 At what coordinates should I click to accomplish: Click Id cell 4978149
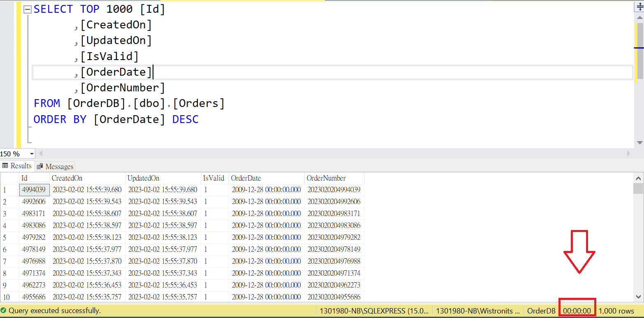coord(35,249)
